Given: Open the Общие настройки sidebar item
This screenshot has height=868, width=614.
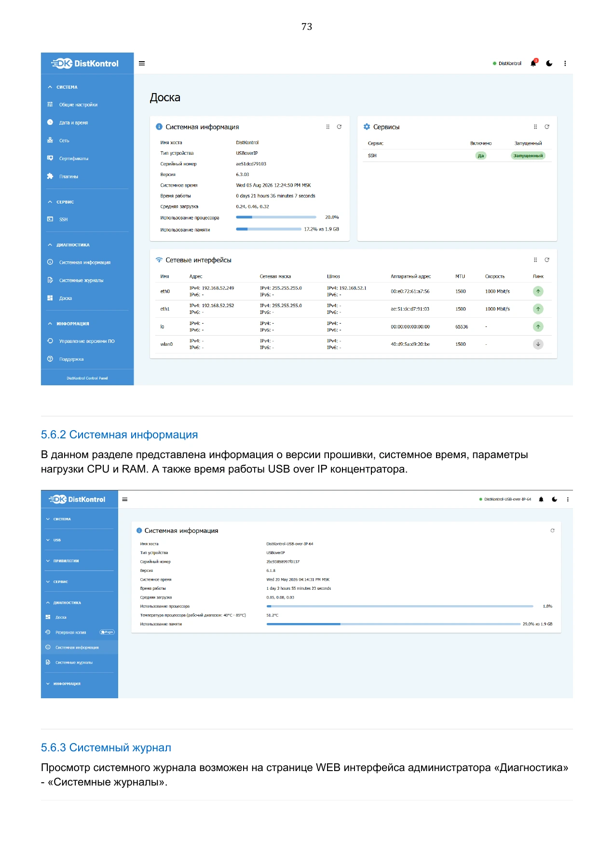Looking at the screenshot, I should [78, 105].
